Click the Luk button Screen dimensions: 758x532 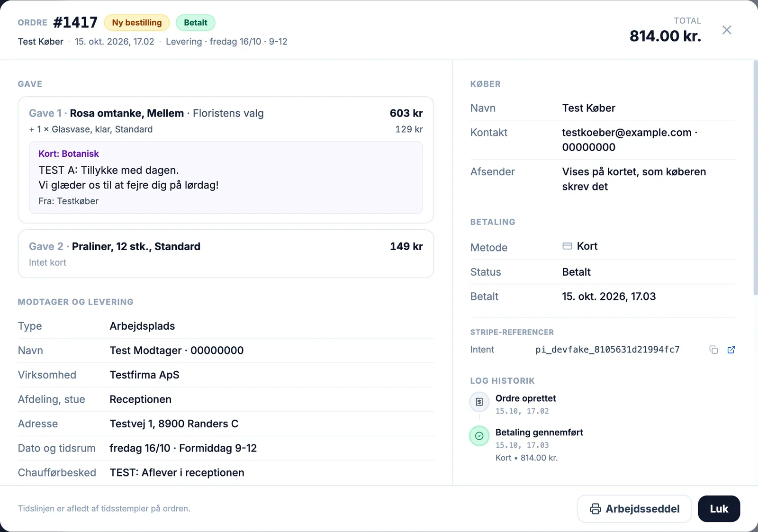pos(719,509)
